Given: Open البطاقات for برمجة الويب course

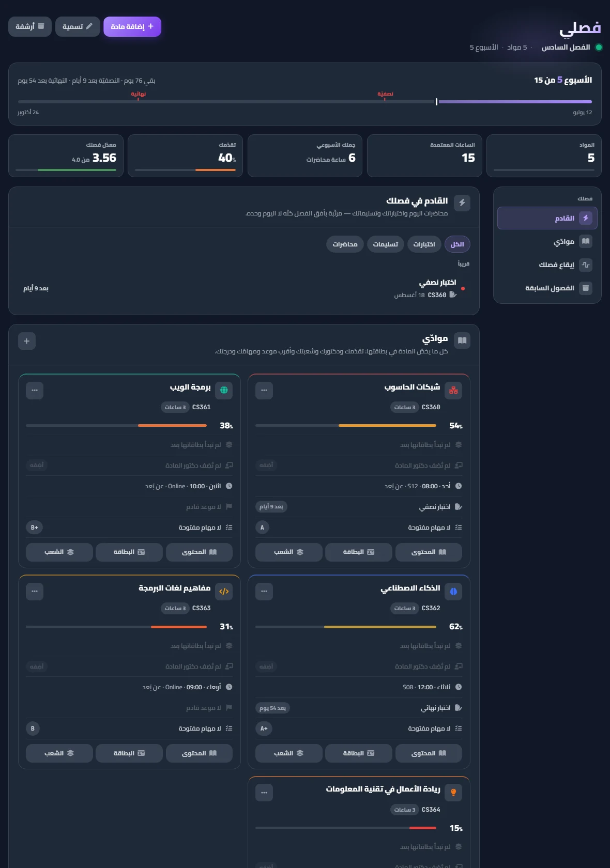Looking at the screenshot, I should [x=129, y=552].
